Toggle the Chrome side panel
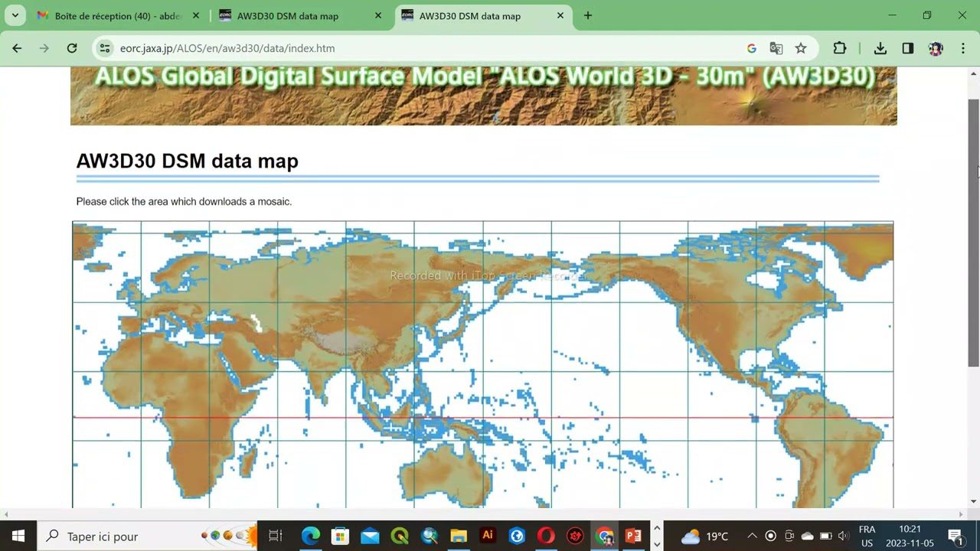980x551 pixels. pyautogui.click(x=908, y=48)
